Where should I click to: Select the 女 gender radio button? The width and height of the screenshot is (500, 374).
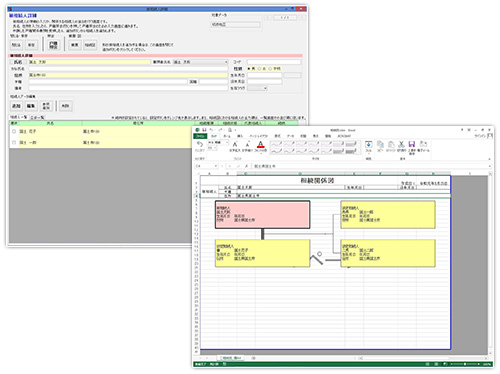(x=259, y=69)
